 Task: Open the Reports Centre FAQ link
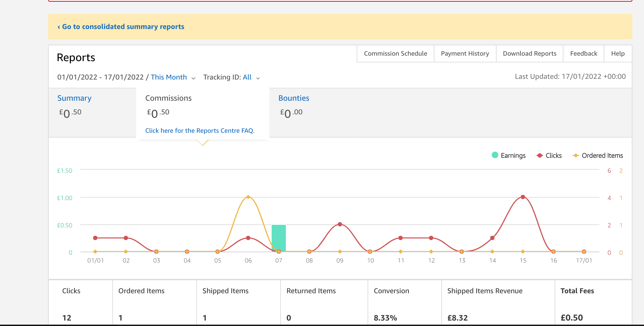200,131
